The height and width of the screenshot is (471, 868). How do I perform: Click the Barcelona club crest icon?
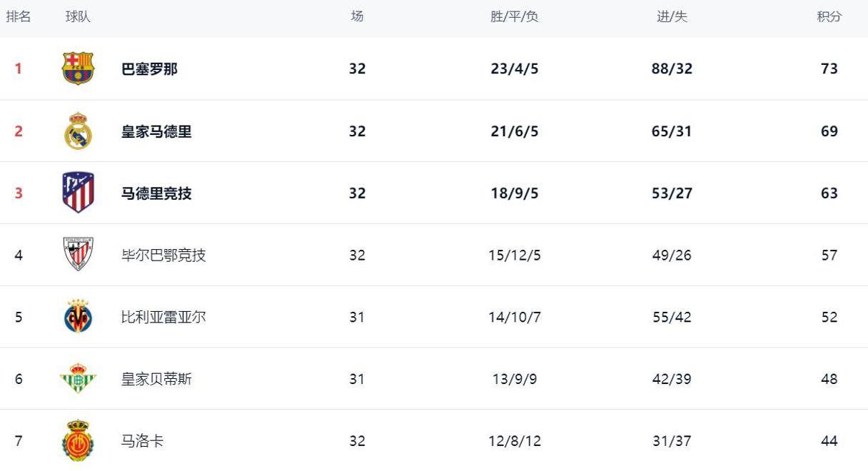[x=78, y=69]
